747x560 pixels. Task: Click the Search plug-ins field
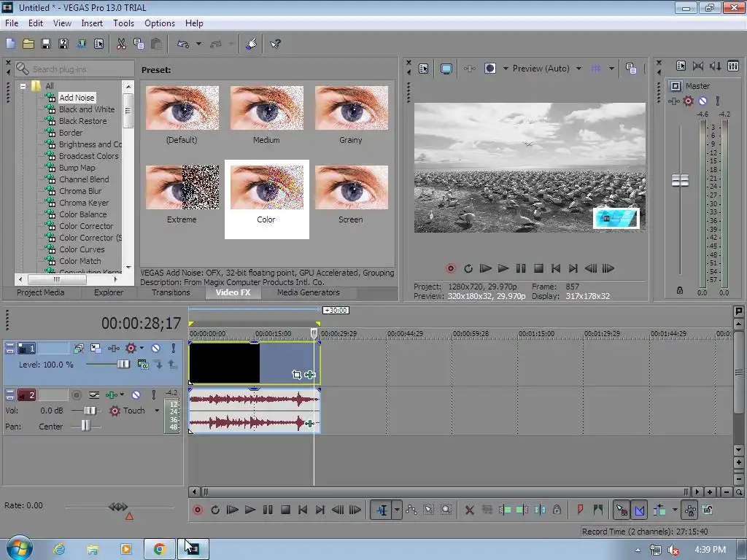(74, 69)
